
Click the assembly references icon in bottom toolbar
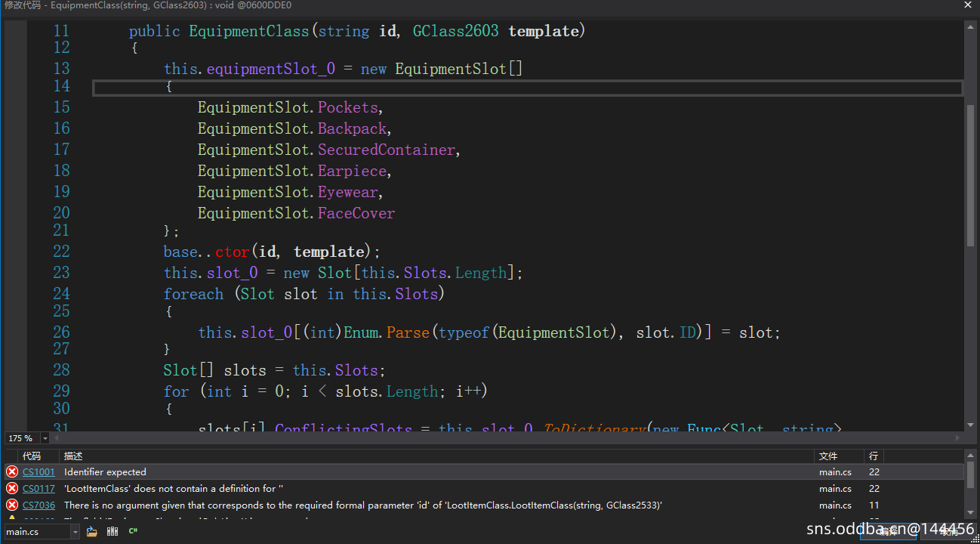click(112, 532)
